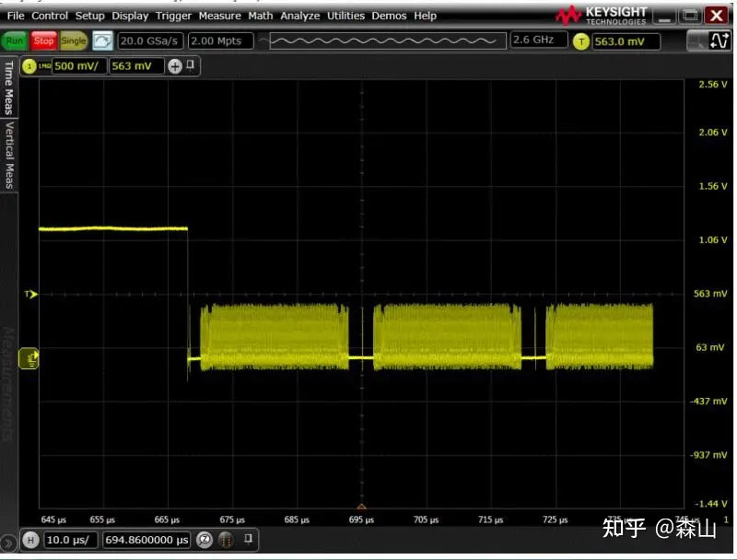
Task: Open the Setup menu
Action: (89, 16)
